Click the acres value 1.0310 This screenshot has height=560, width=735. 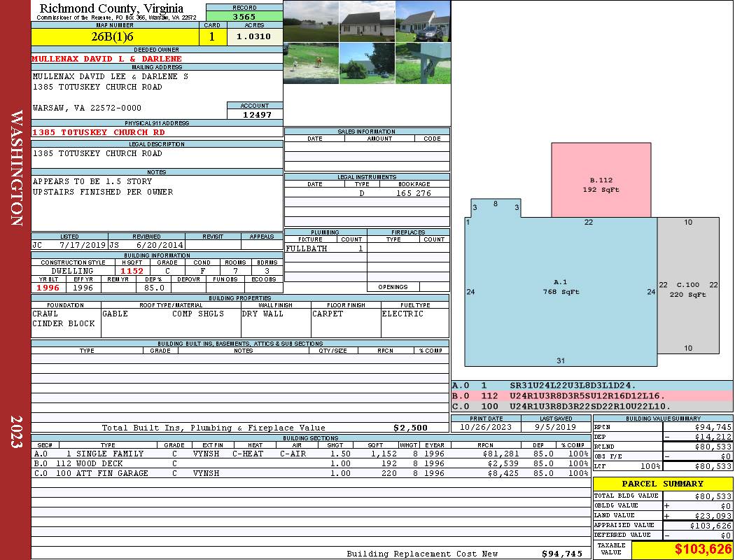click(x=253, y=36)
